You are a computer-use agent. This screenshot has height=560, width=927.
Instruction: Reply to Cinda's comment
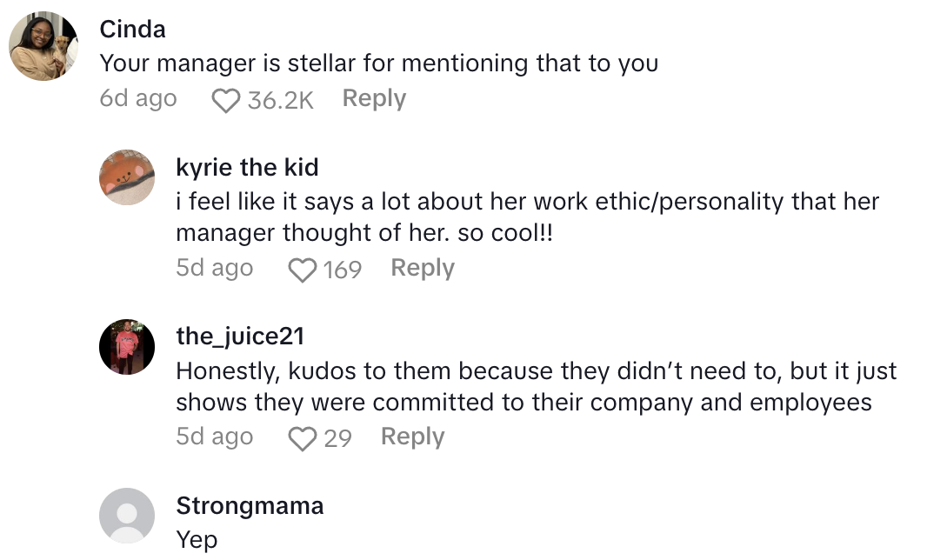click(374, 99)
